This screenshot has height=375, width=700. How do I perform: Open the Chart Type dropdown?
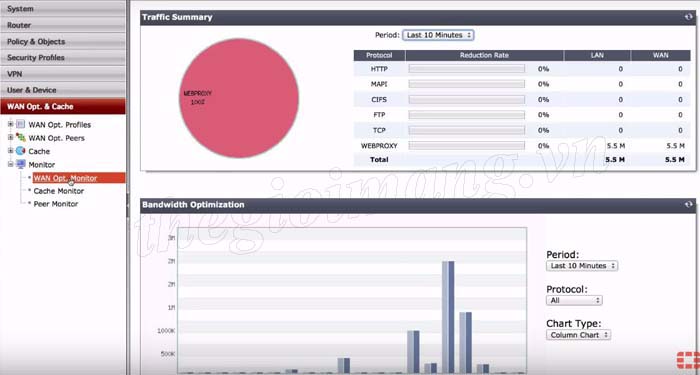click(578, 335)
